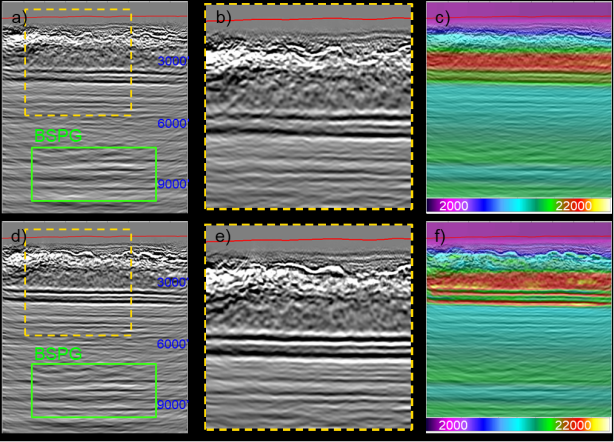This screenshot has width=614, height=442.
Task: Click the panel label "c)"
Action: point(442,18)
